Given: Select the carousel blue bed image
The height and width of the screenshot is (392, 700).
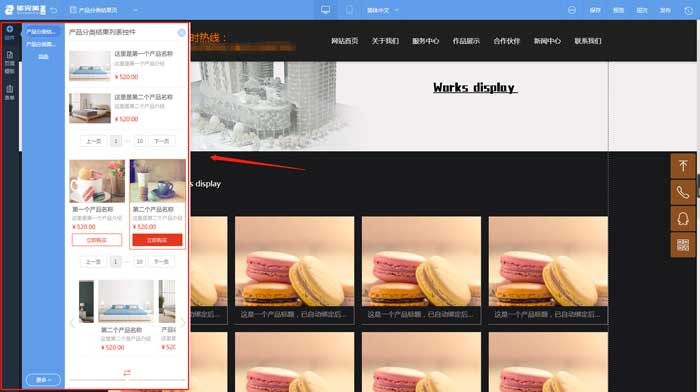Looking at the screenshot, I should coord(126,301).
